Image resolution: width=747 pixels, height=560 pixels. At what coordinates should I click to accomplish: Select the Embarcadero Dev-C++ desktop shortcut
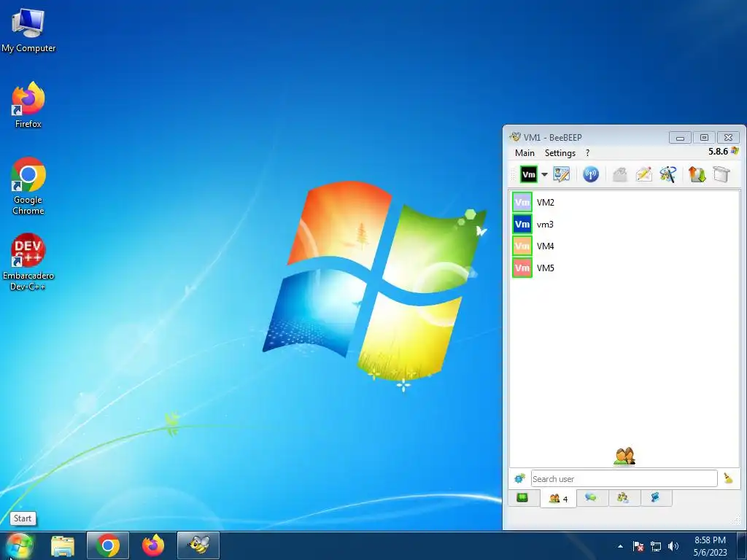[28, 262]
